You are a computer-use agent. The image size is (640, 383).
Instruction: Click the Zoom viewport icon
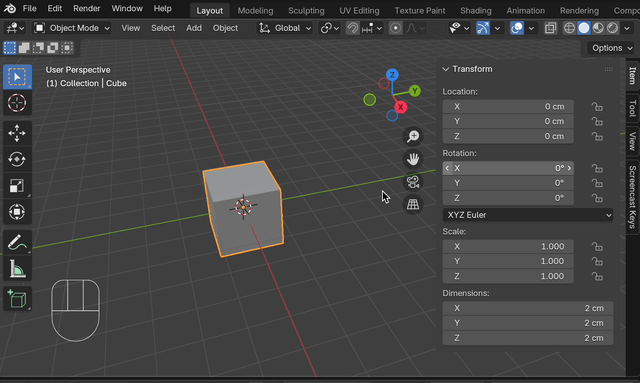(413, 136)
